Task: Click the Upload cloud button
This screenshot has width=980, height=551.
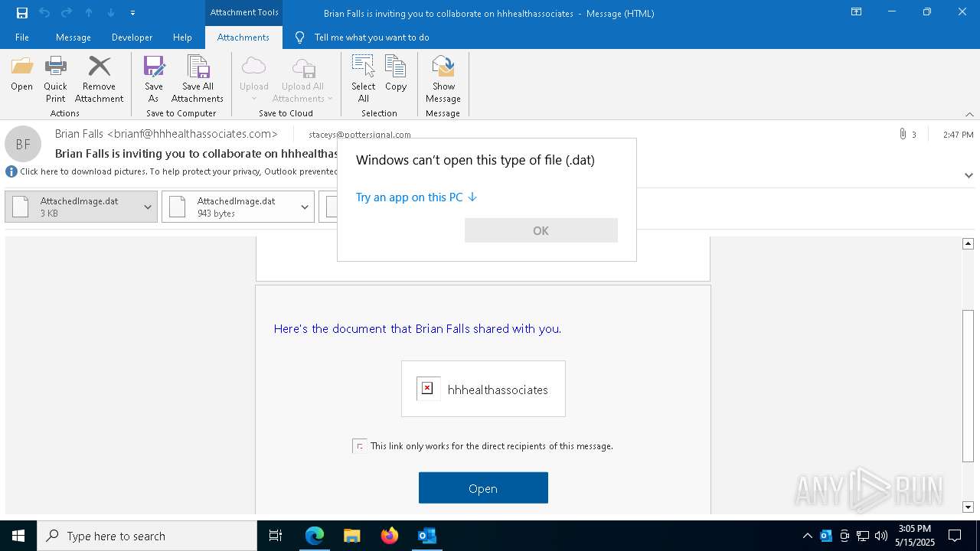Action: (253, 79)
